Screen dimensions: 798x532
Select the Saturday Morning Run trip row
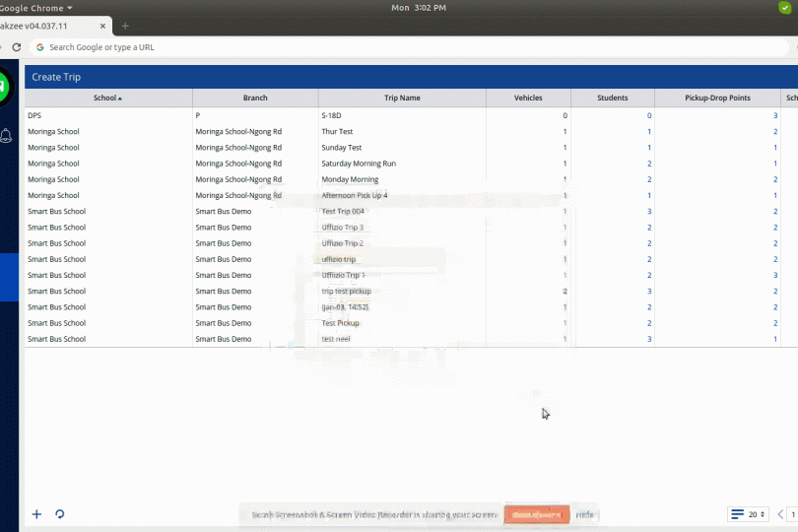[359, 164]
